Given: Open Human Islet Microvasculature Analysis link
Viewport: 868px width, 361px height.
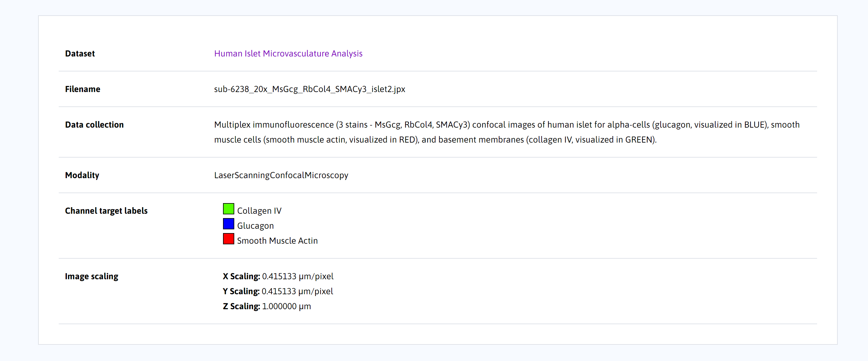Looking at the screenshot, I should (x=288, y=54).
